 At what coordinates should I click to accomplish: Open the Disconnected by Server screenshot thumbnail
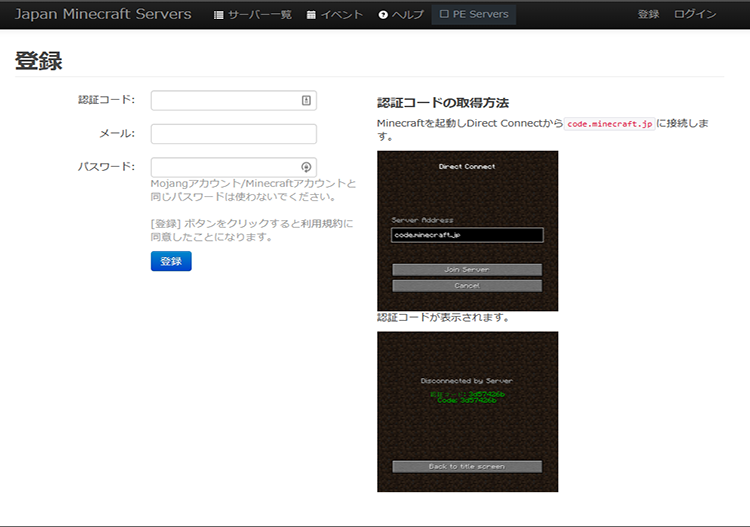pyautogui.click(x=467, y=412)
